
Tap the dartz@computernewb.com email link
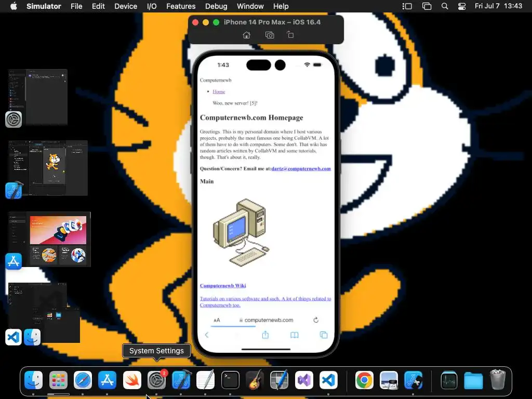tap(301, 169)
